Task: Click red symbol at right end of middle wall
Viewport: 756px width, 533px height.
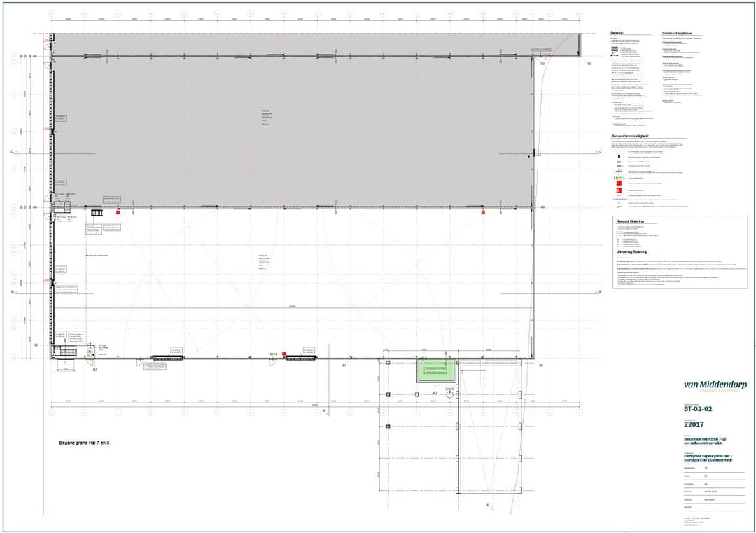Action: click(483, 211)
